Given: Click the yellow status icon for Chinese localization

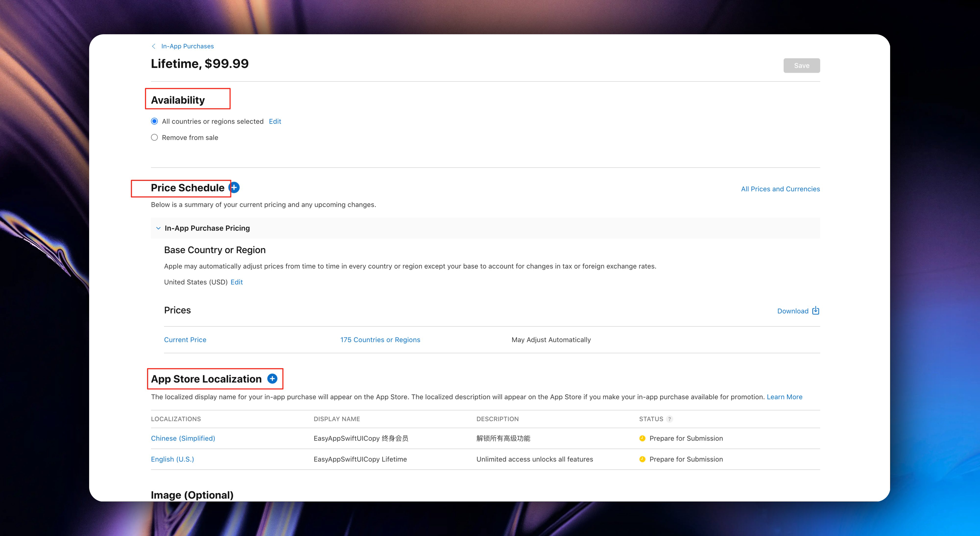Looking at the screenshot, I should point(642,438).
